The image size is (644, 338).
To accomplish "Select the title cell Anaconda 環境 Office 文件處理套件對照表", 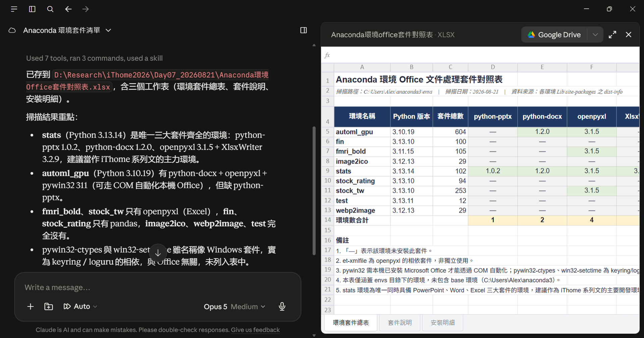I will (x=419, y=79).
